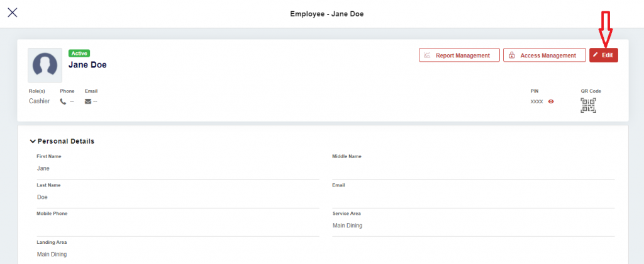Reveal the PIN with the eye icon

pos(551,101)
